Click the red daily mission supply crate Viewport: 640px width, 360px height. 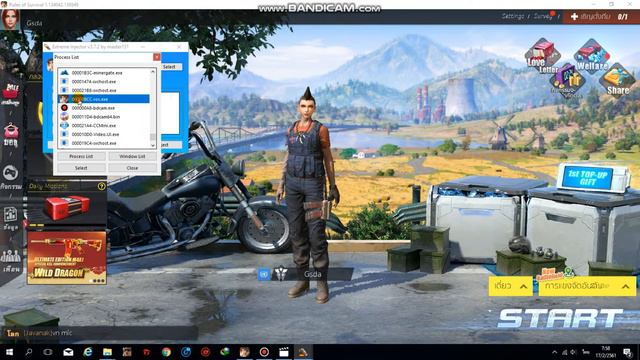point(67,207)
